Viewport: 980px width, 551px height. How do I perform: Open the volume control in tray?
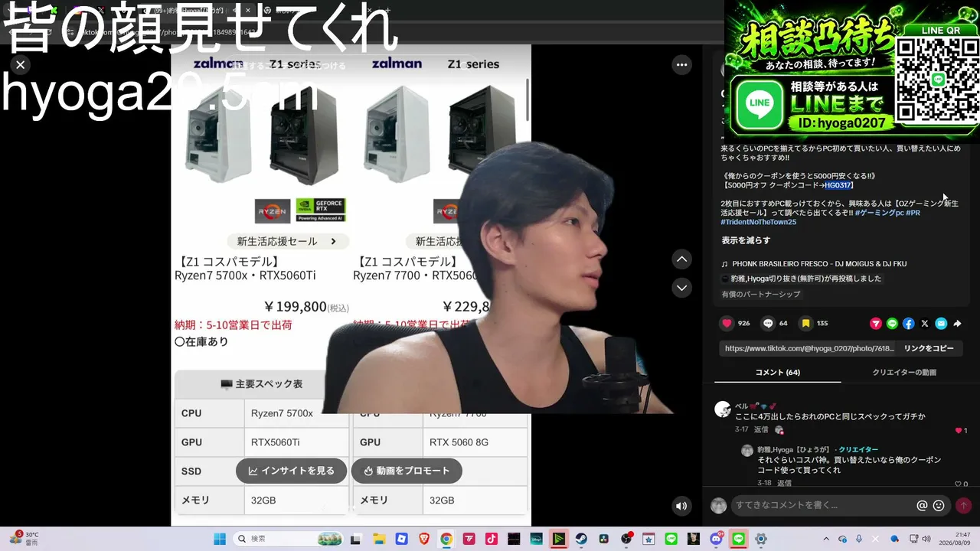point(926,539)
